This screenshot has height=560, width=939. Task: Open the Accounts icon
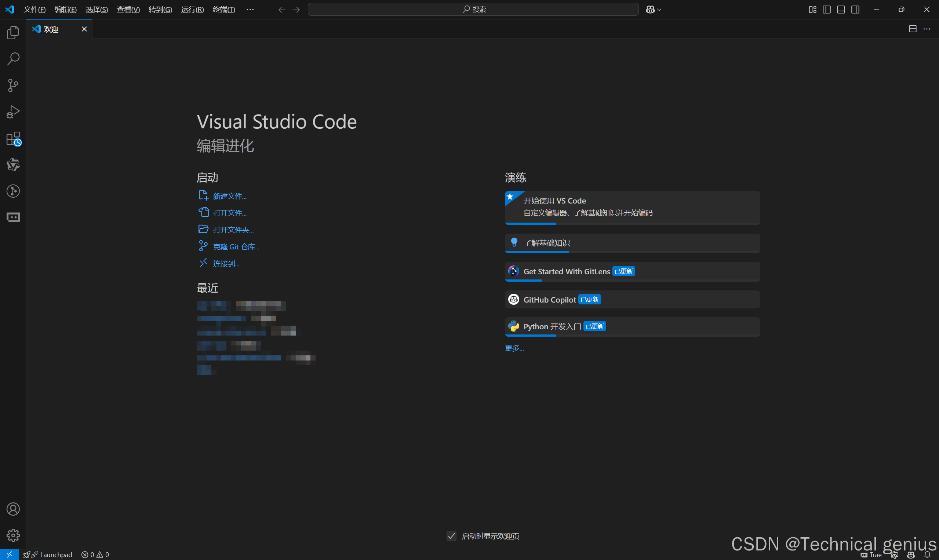[13, 509]
